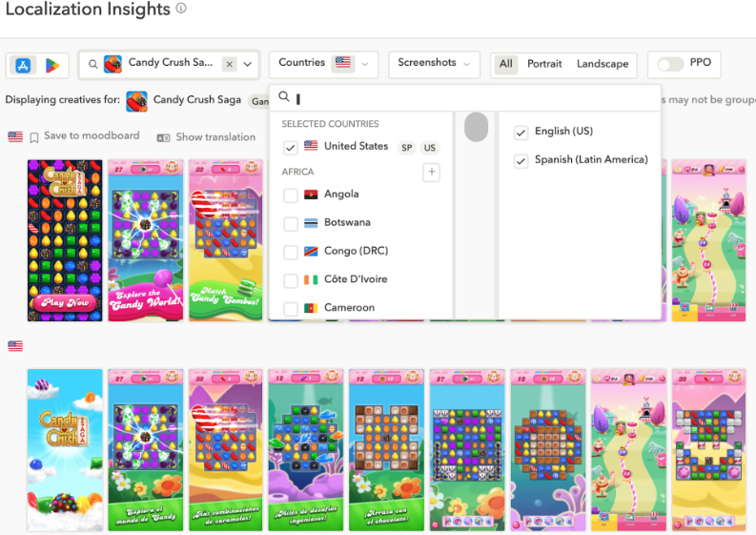Open Match Candy Combos screenshot
The image size is (756, 535).
tap(226, 240)
